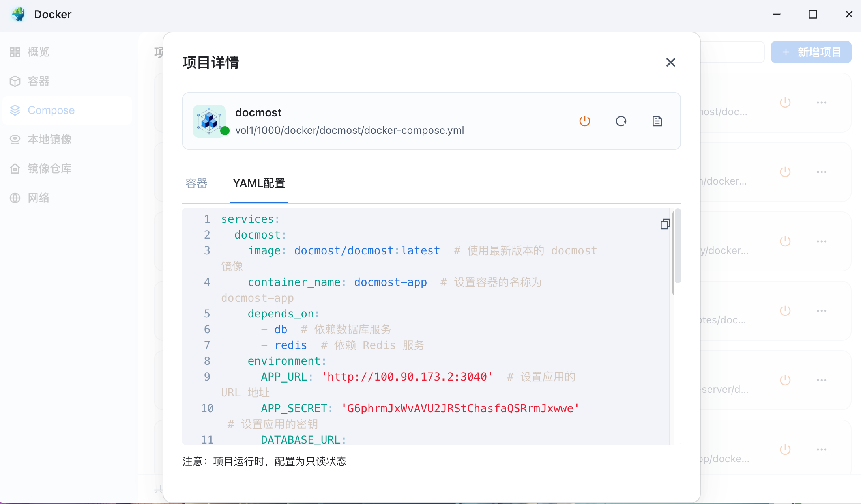This screenshot has width=861, height=504.
Task: Open 容器 in the sidebar
Action: (67, 81)
